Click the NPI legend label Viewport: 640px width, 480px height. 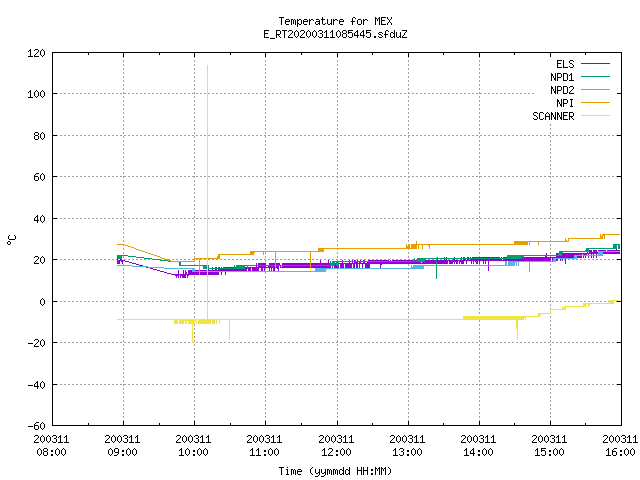click(x=565, y=103)
